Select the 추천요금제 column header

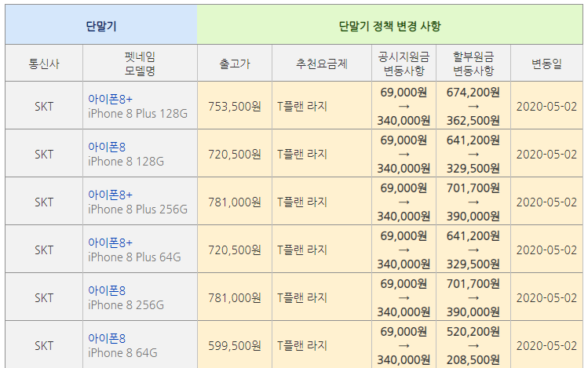pyautogui.click(x=322, y=64)
